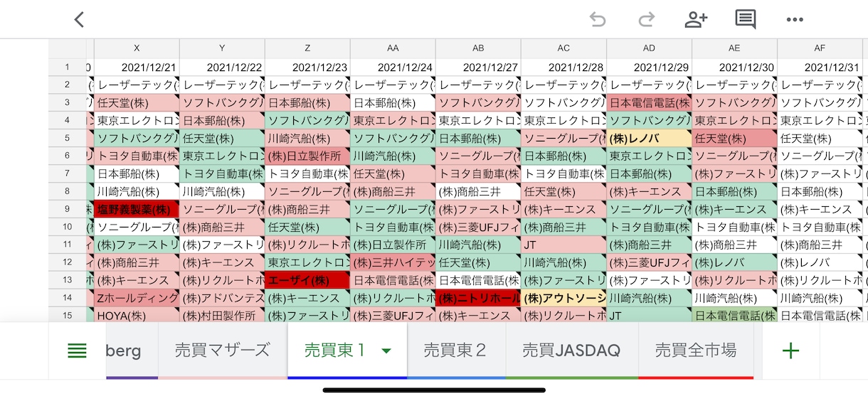Select row 15 header
This screenshot has width=868, height=401.
pyautogui.click(x=68, y=316)
